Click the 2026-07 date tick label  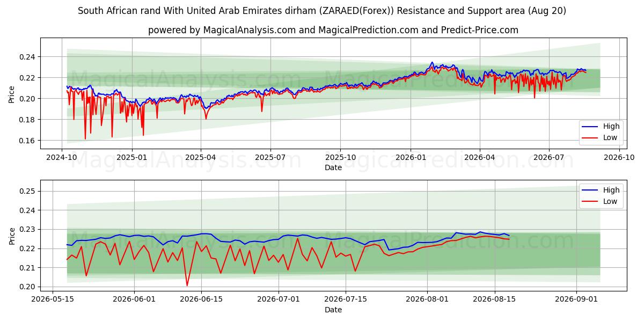coord(548,157)
